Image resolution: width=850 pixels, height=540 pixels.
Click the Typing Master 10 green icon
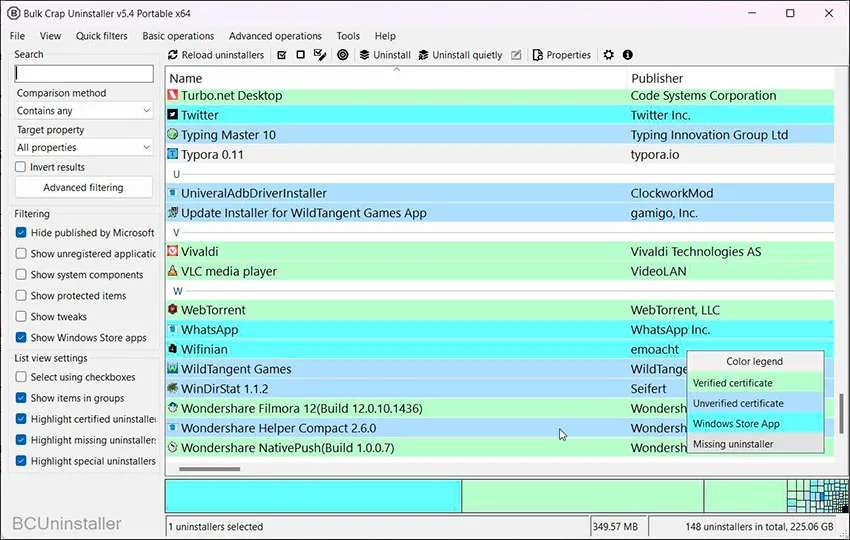pos(172,134)
